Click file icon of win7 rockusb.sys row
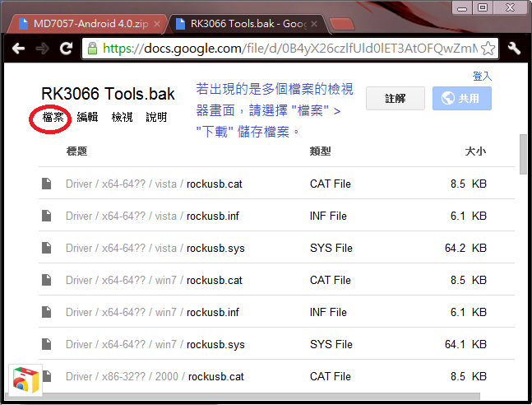Viewport: 532px width, 405px height. (x=47, y=344)
